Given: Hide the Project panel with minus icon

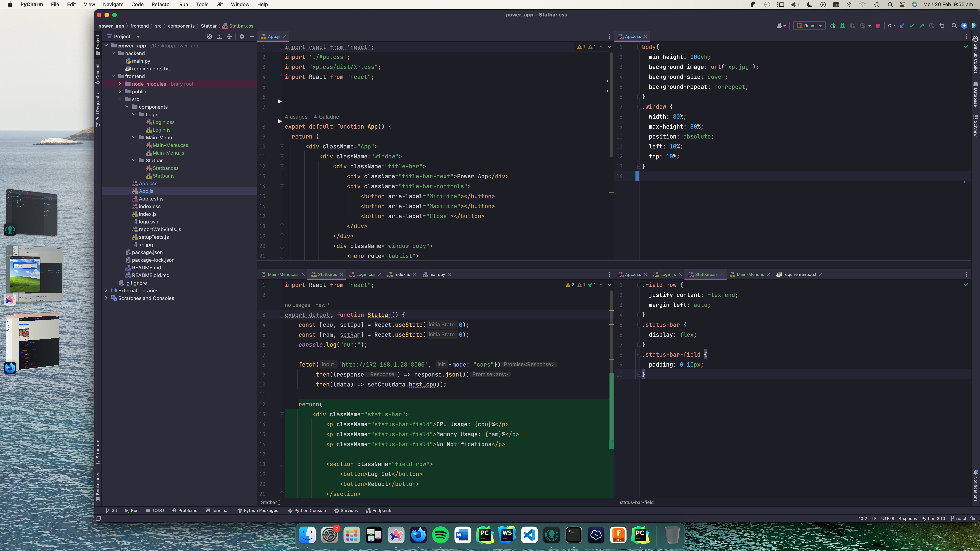Looking at the screenshot, I should point(252,37).
